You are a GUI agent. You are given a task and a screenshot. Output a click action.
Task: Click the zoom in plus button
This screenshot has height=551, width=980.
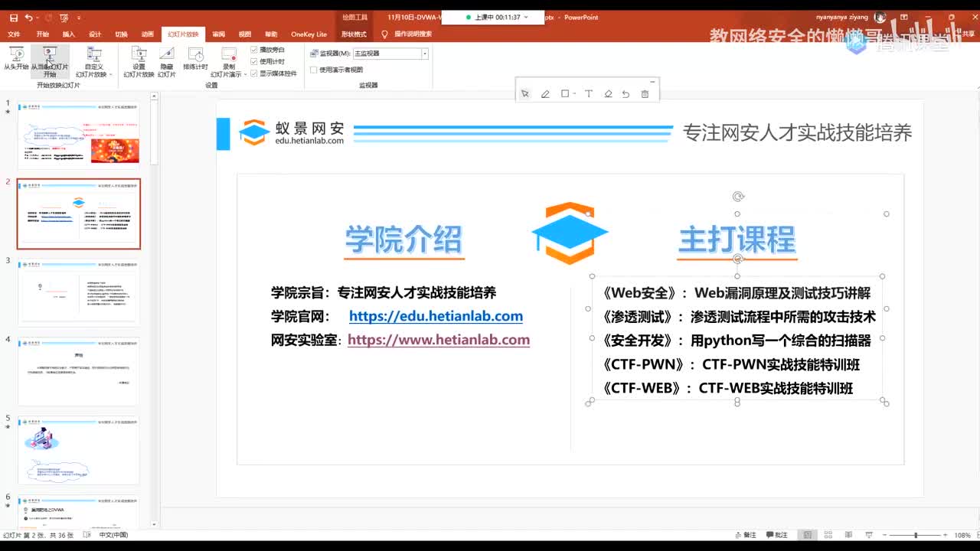(946, 535)
